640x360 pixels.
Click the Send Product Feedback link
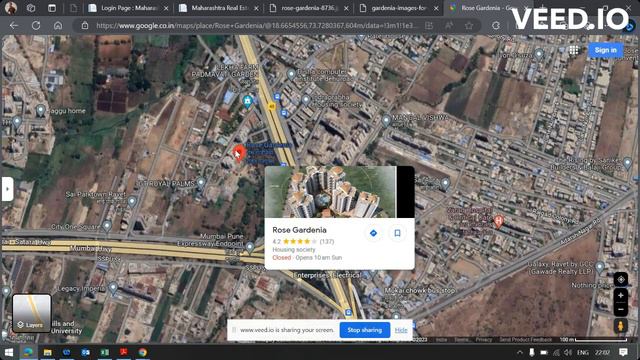click(x=526, y=340)
